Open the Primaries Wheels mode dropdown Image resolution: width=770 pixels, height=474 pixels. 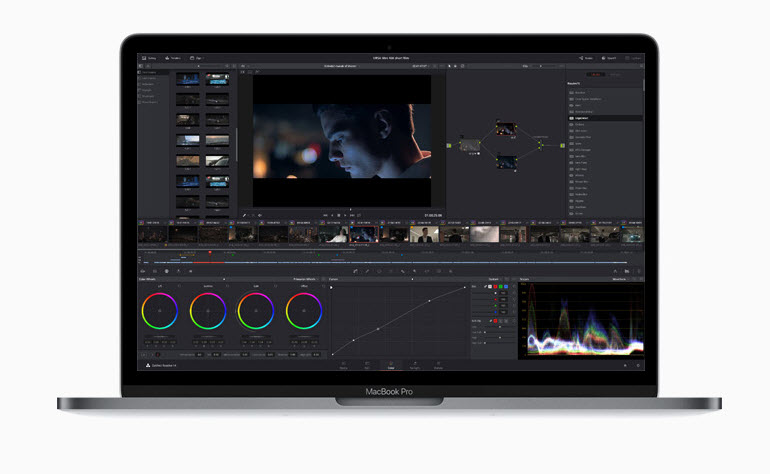tap(306, 279)
